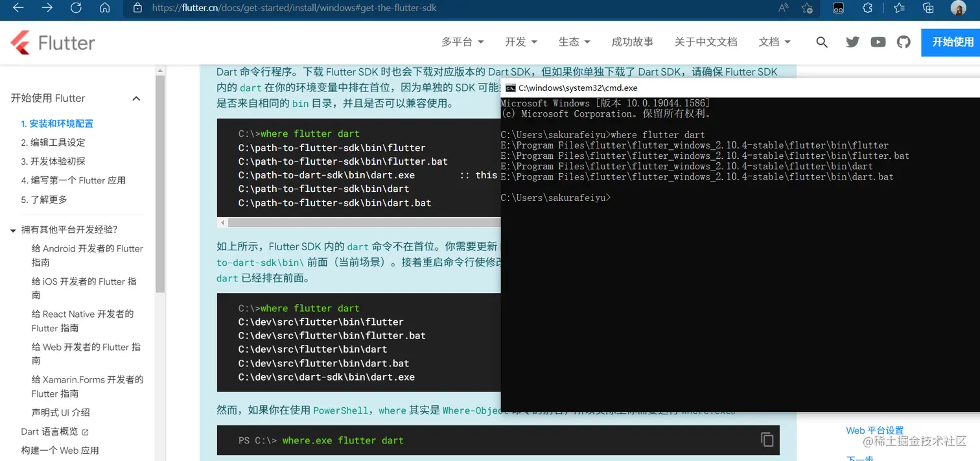
Task: Reload the page with refresh icon
Action: coord(76,8)
